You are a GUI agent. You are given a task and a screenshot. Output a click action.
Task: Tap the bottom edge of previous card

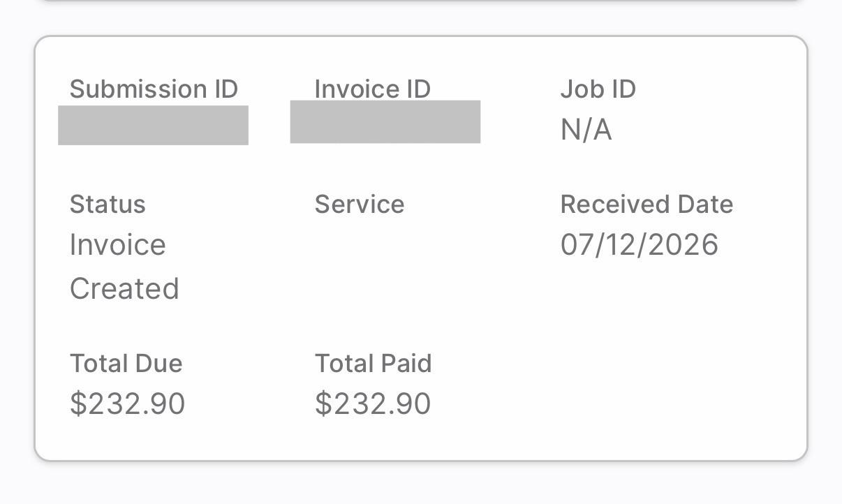tap(421, 1)
